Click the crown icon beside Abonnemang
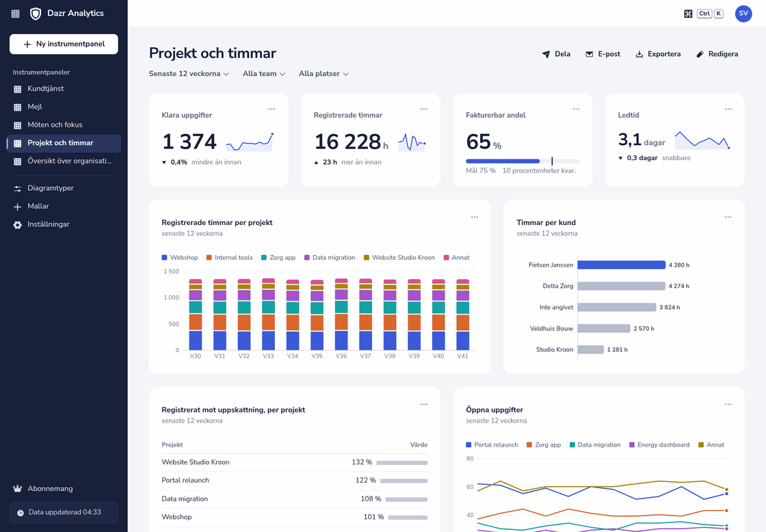This screenshot has height=532, width=766. click(x=18, y=488)
